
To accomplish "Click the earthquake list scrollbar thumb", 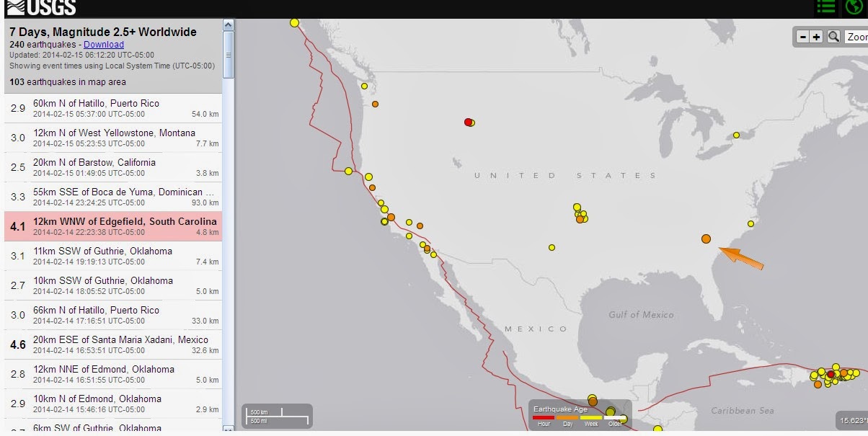I will (229, 54).
